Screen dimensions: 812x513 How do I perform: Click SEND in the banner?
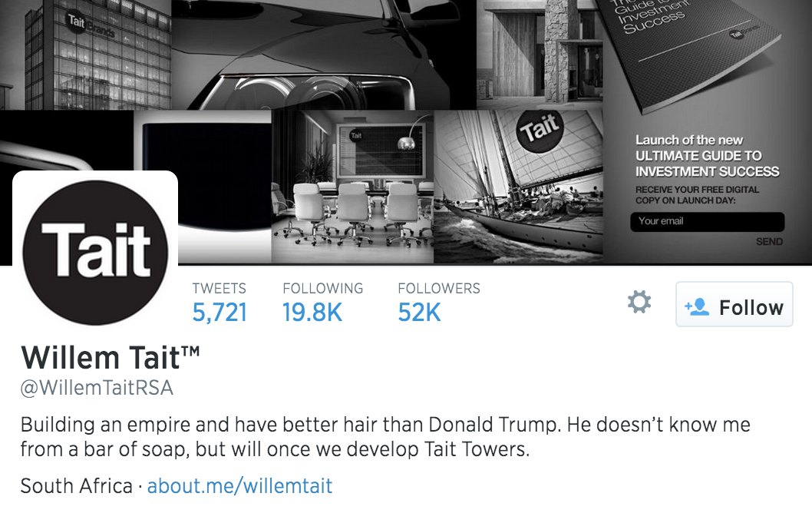pyautogui.click(x=769, y=241)
